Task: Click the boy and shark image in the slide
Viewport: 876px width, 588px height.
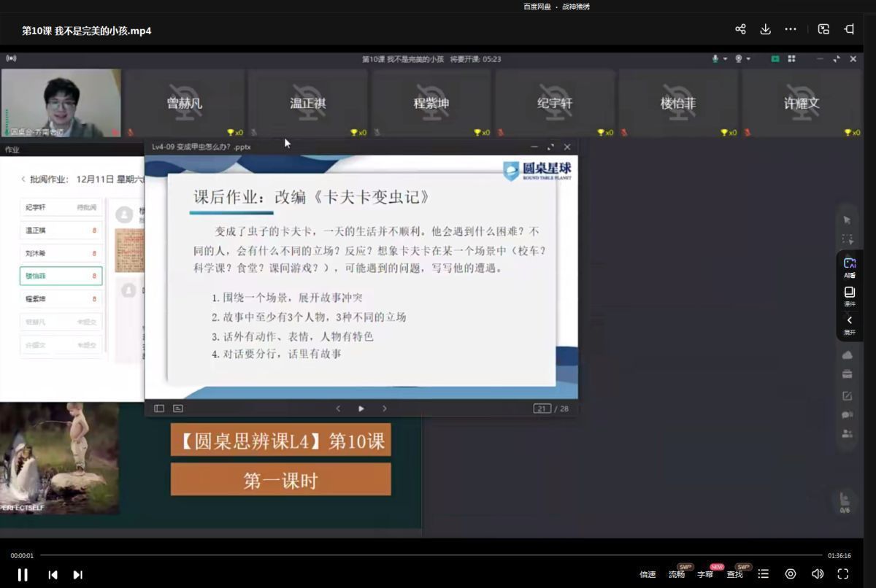Action: 59,458
